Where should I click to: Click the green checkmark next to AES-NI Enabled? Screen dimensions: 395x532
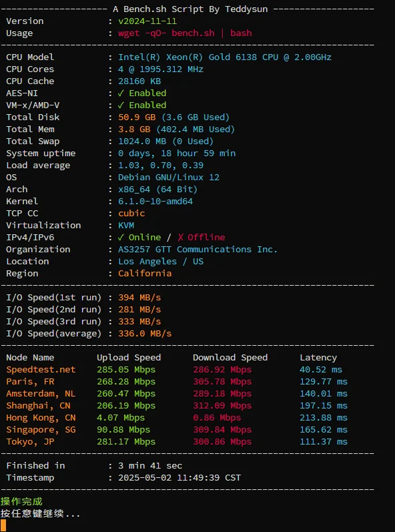[121, 93]
